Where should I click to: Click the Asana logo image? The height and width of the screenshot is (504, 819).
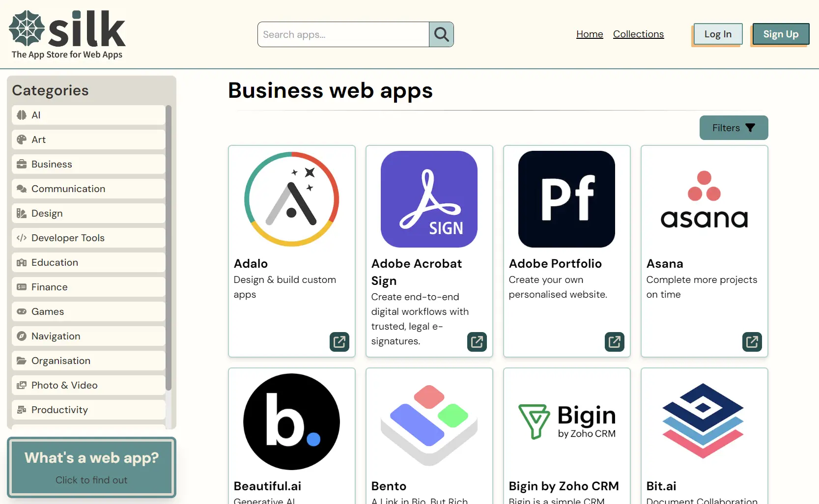point(705,199)
